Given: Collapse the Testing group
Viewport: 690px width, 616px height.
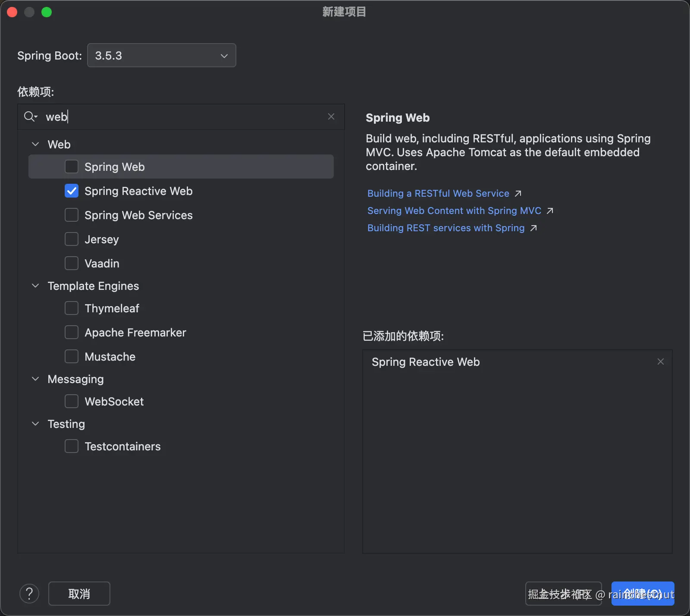Looking at the screenshot, I should [x=35, y=424].
